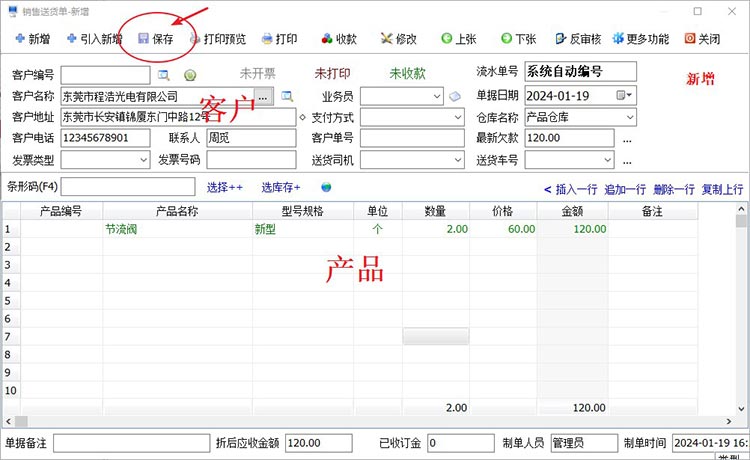
Task: Click the 插入一行 link
Action: (576, 190)
